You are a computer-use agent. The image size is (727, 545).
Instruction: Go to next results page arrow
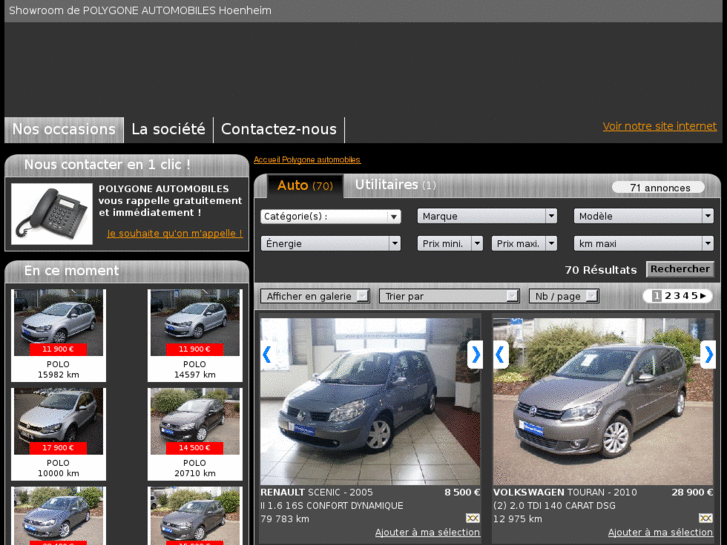tap(703, 296)
